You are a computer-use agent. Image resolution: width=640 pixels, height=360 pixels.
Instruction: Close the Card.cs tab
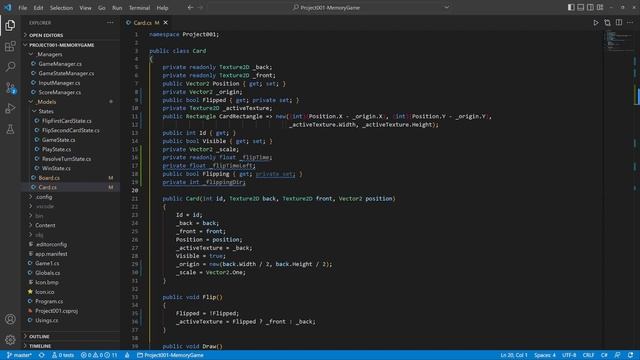click(166, 23)
